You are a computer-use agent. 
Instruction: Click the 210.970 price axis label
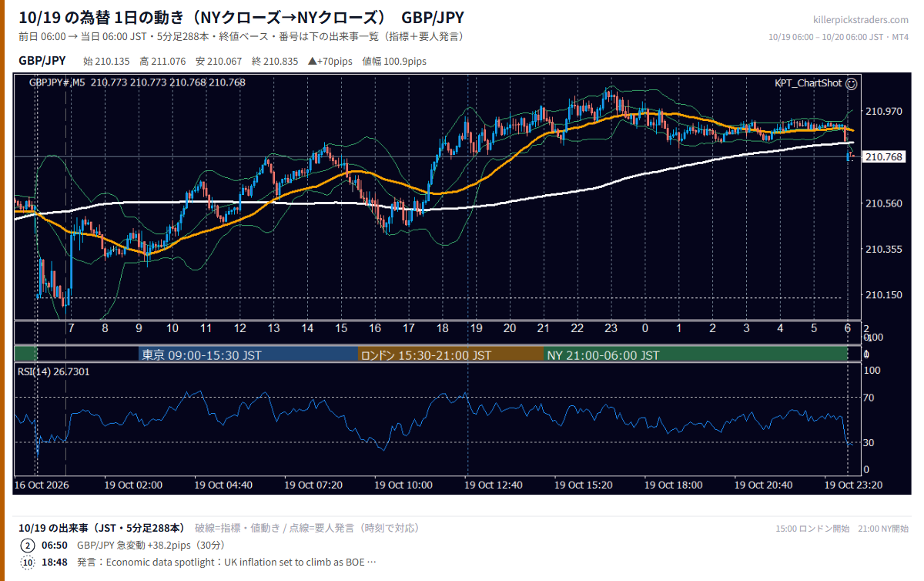884,112
